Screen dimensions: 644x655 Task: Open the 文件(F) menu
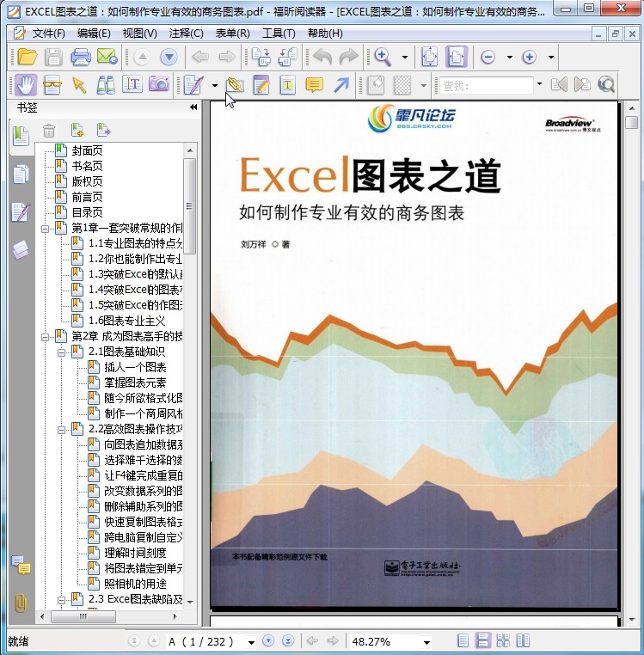[x=48, y=34]
